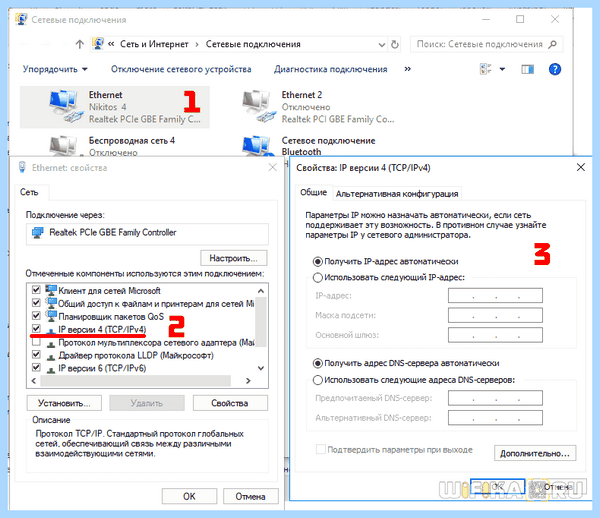
Task: Expand the address bar history dropdown
Action: [x=382, y=44]
